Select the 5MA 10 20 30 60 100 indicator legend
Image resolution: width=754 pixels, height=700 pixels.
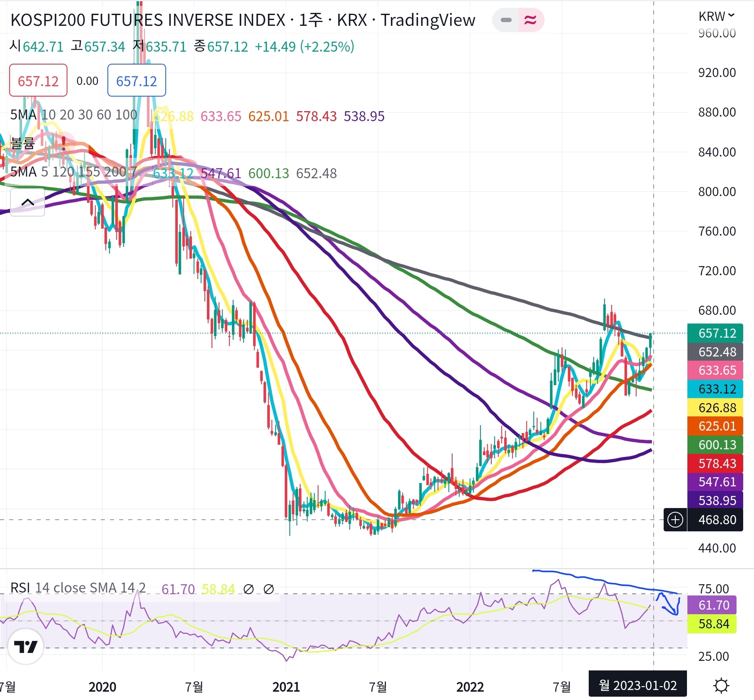(x=74, y=115)
